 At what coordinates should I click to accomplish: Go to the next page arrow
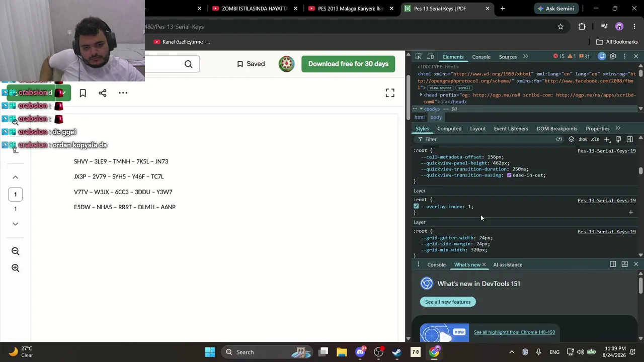(16, 224)
